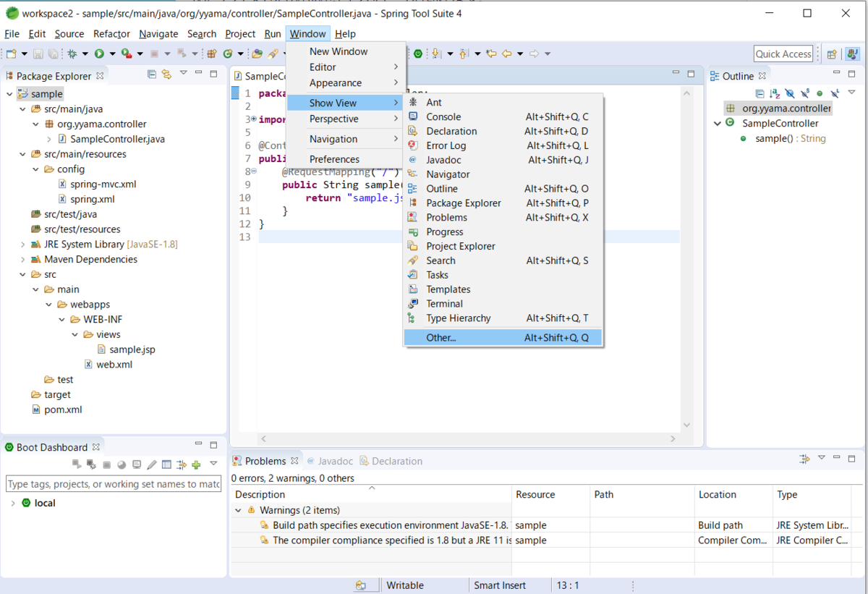The height and width of the screenshot is (594, 868).
Task: Select web.xml under WEB-INF
Action: click(x=108, y=365)
